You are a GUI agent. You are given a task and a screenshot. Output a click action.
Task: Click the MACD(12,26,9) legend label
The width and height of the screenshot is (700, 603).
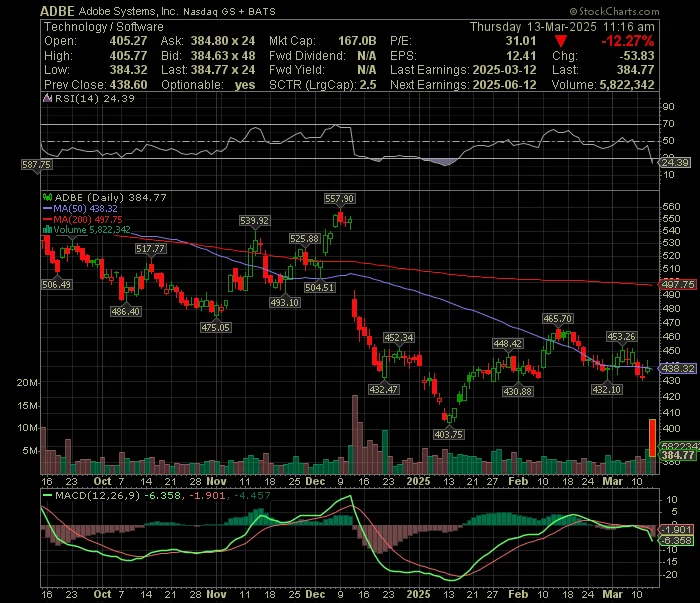click(97, 495)
